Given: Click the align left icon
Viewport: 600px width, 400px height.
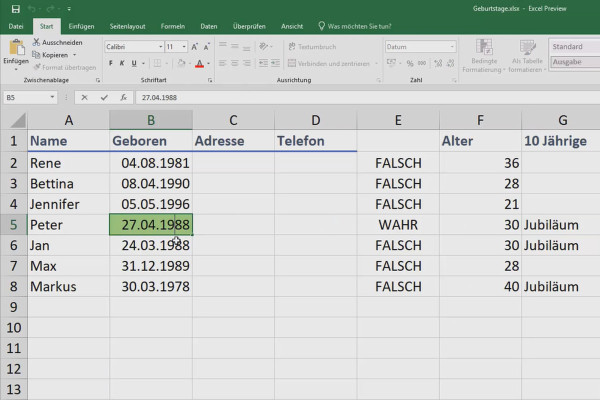Looking at the screenshot, I should 223,63.
